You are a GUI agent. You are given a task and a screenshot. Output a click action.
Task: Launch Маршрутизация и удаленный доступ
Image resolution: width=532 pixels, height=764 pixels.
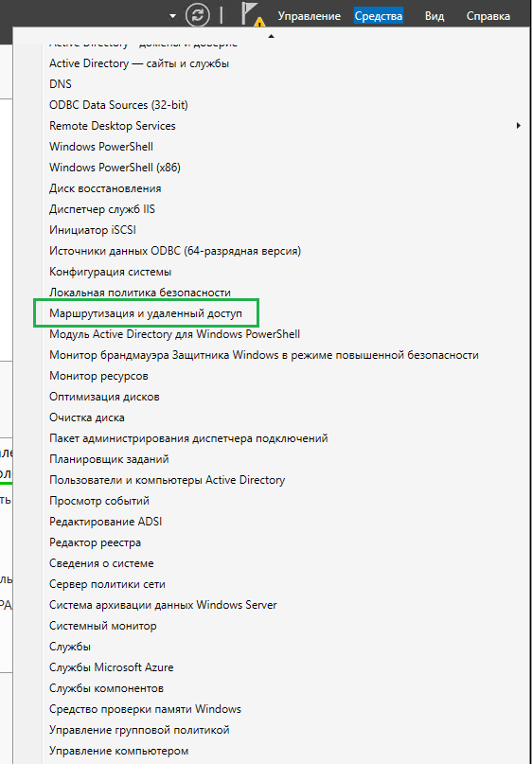(x=146, y=313)
